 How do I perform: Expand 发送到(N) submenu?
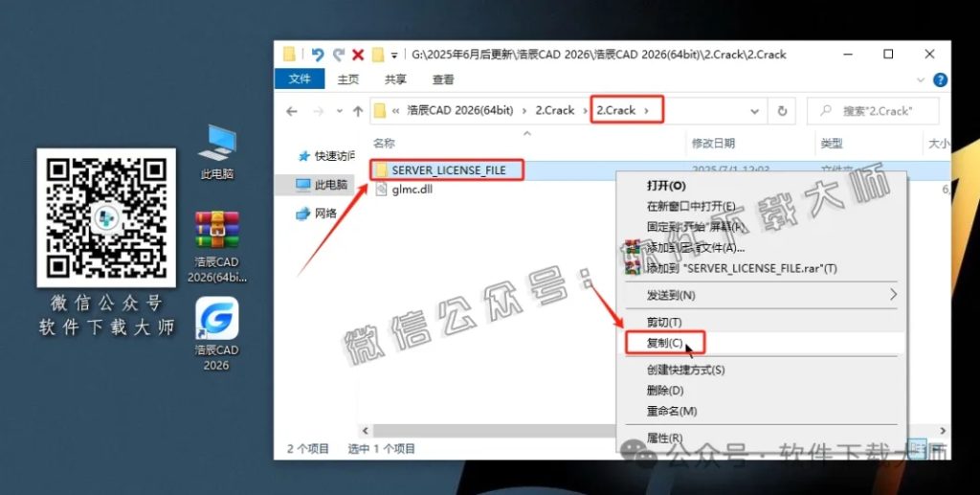761,295
